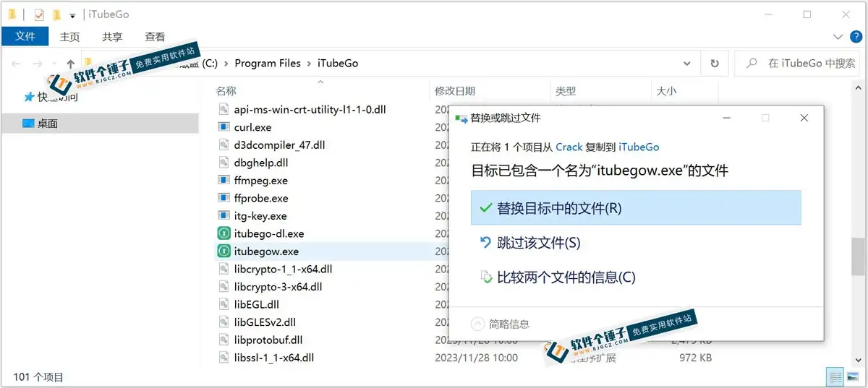868x388 pixels.
Task: Select file api-ms-win-crt-utility-l1-1-0.dll
Action: pyautogui.click(x=310, y=110)
